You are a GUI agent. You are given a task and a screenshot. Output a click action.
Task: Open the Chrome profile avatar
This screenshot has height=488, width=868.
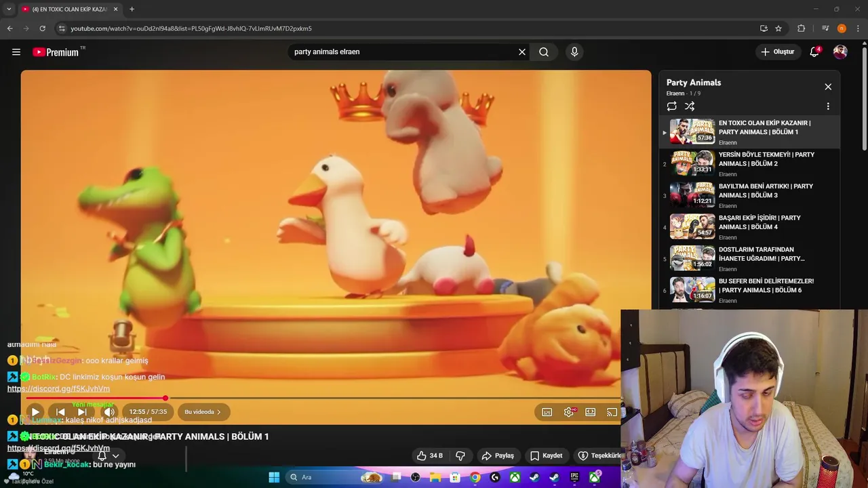click(x=842, y=28)
